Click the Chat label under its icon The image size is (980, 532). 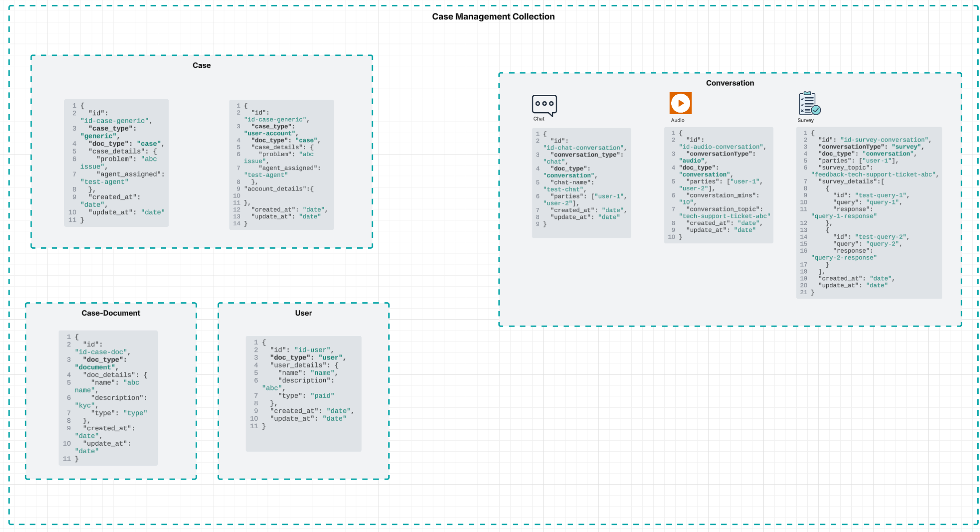[539, 119]
